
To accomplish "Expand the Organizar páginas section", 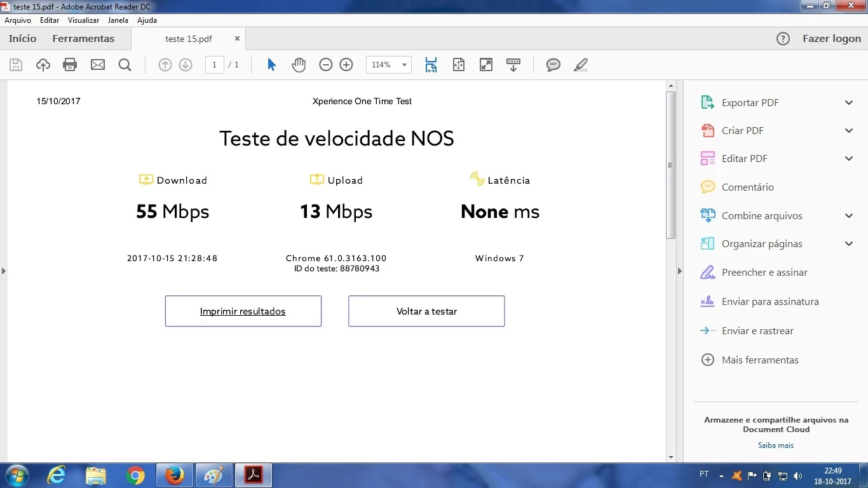I will click(848, 244).
